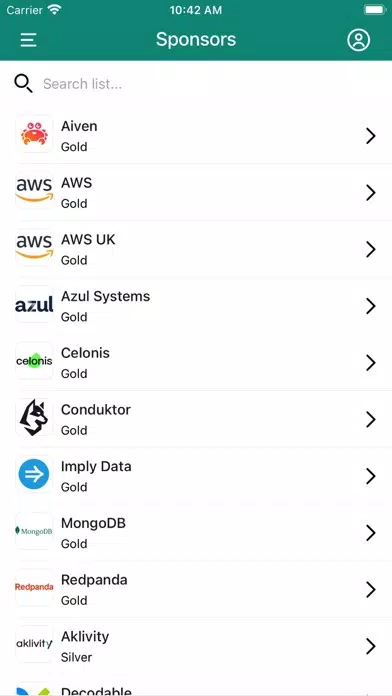Expand the Celonis row chevron
The image size is (392, 696).
click(371, 363)
